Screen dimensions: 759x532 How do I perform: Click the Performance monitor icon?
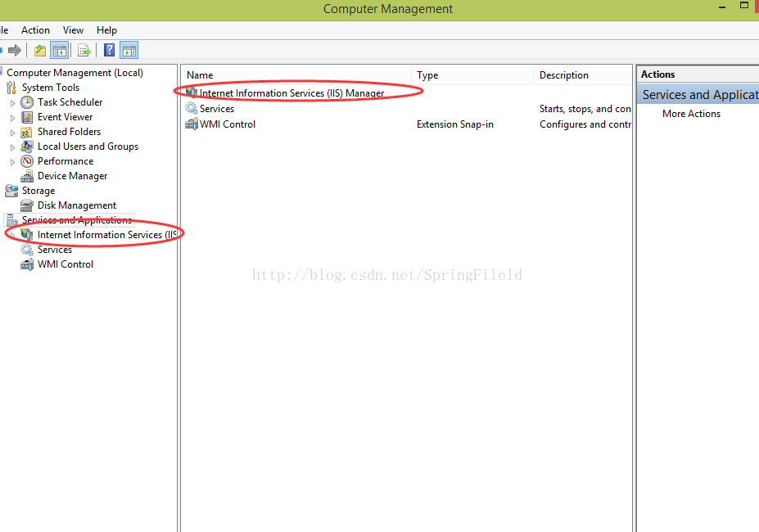point(27,161)
